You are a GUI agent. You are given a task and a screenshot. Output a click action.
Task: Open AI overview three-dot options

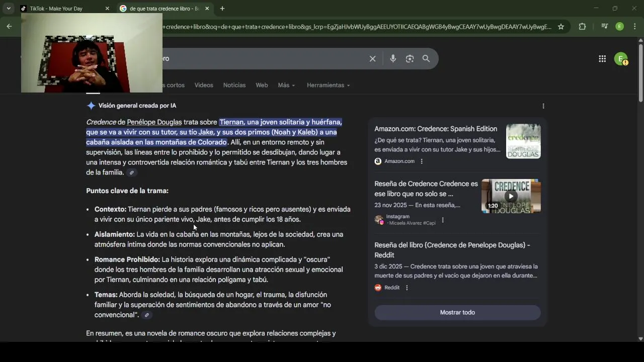click(x=543, y=106)
